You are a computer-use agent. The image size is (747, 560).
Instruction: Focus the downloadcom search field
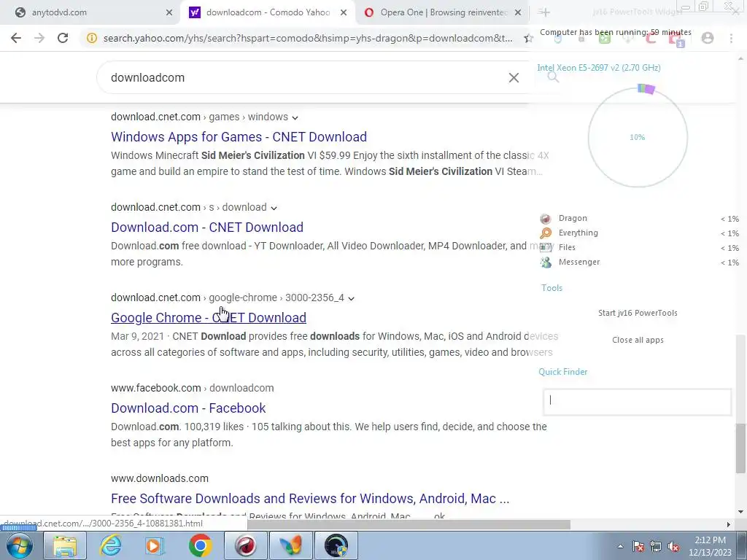[x=305, y=77]
